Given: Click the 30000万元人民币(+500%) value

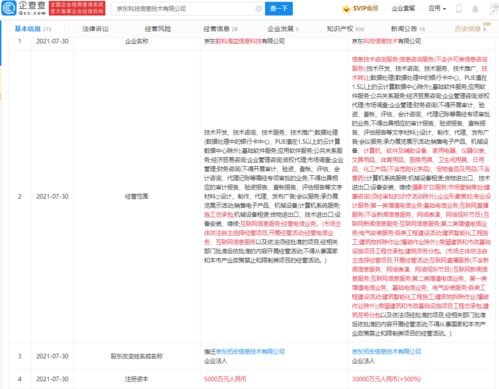Looking at the screenshot, I should [386, 379].
